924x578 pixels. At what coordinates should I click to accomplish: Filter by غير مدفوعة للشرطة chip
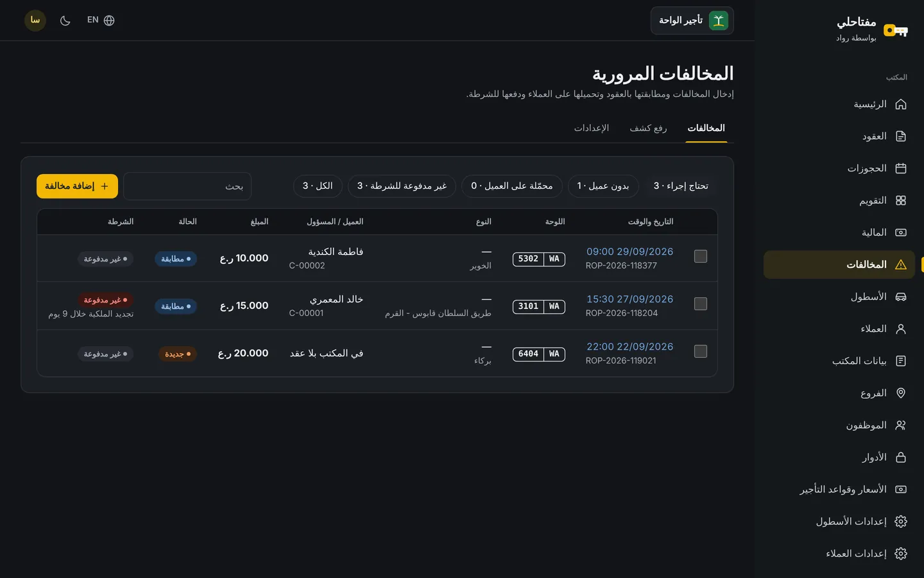click(x=402, y=186)
